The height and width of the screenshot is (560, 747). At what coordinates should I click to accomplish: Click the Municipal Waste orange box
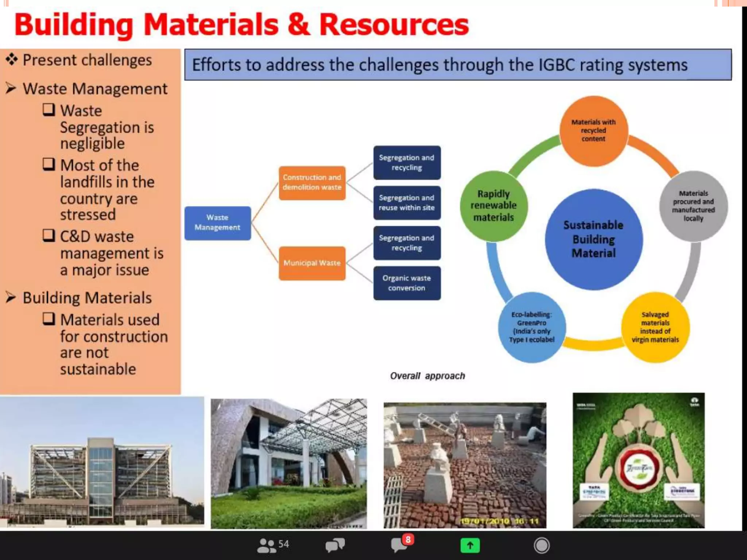pos(312,263)
